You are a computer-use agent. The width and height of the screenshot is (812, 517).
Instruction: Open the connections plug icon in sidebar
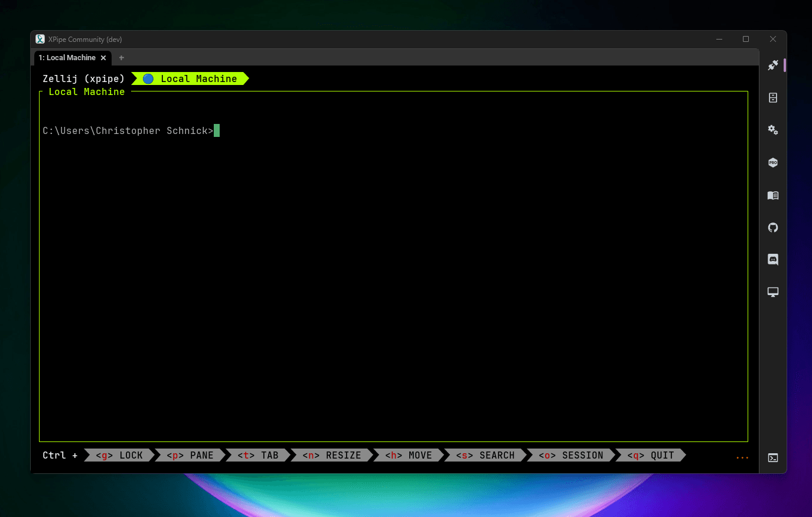[x=772, y=66]
